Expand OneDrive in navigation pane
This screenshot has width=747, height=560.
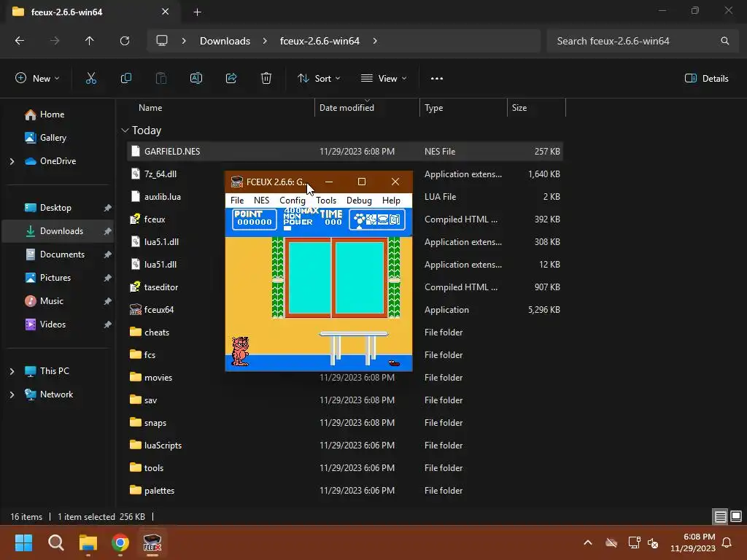[12, 161]
